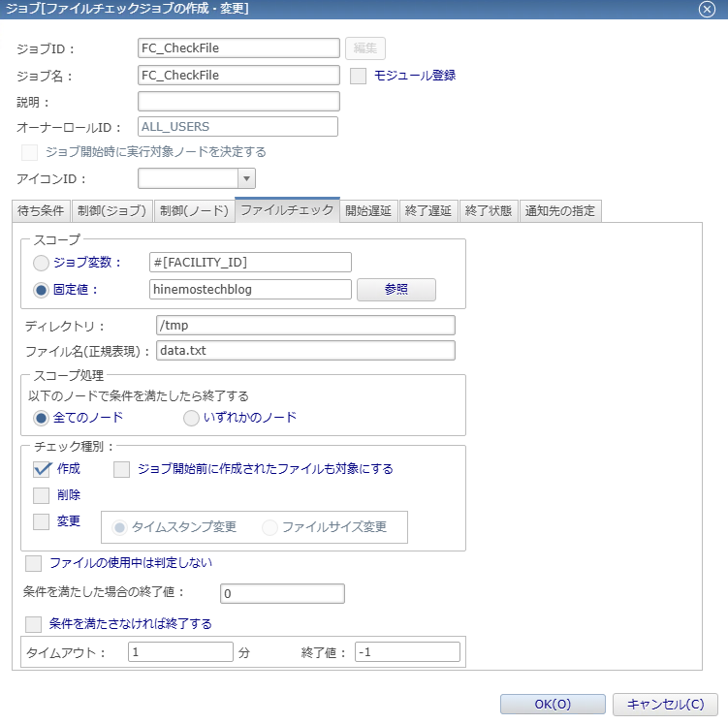Image resolution: width=728 pixels, height=724 pixels.
Task: Select the ジョブ変数 radio button
Action: [41, 263]
